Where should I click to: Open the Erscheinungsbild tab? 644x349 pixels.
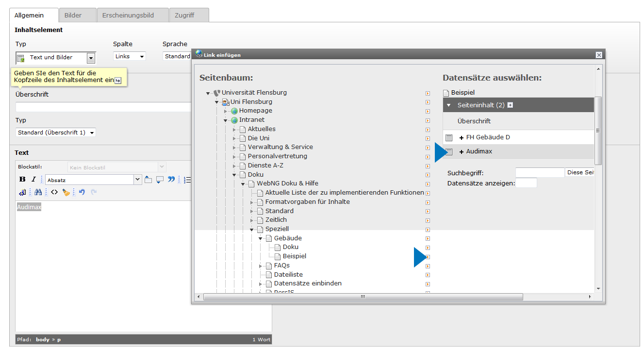128,15
